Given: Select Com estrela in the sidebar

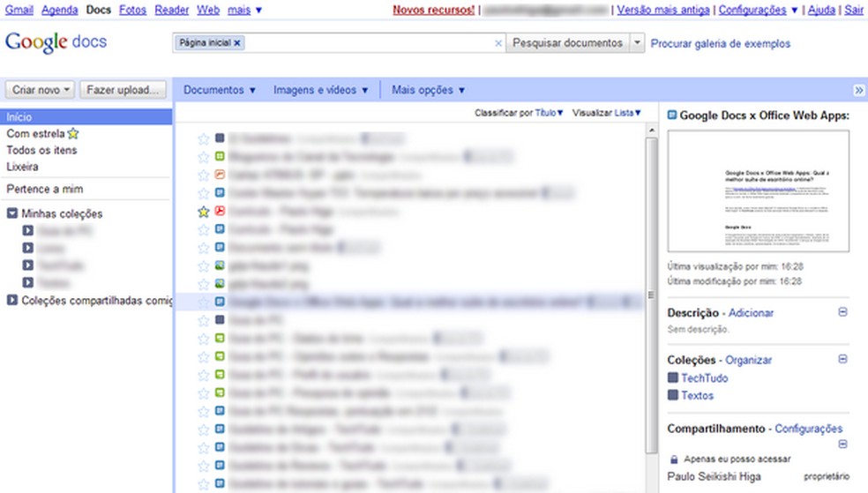Looking at the screenshot, I should [42, 133].
